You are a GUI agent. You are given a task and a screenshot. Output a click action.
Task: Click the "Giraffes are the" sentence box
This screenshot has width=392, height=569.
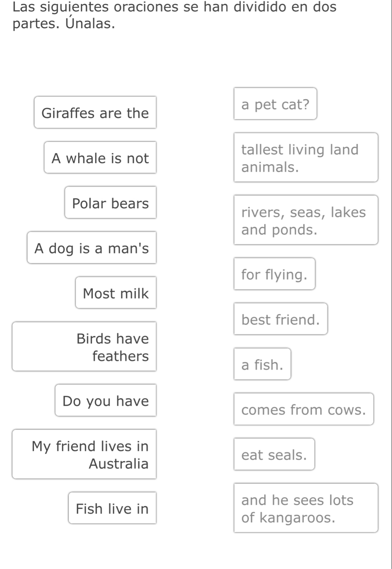95,112
